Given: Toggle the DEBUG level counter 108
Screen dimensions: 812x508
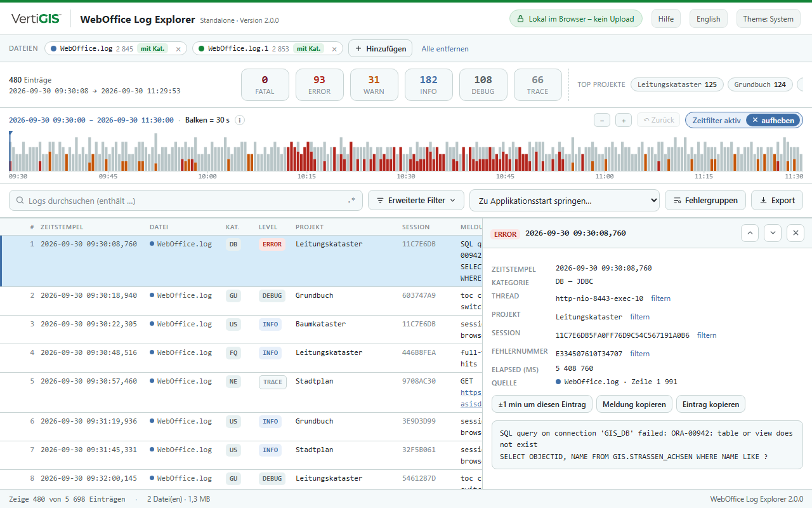Looking at the screenshot, I should click(x=483, y=85).
